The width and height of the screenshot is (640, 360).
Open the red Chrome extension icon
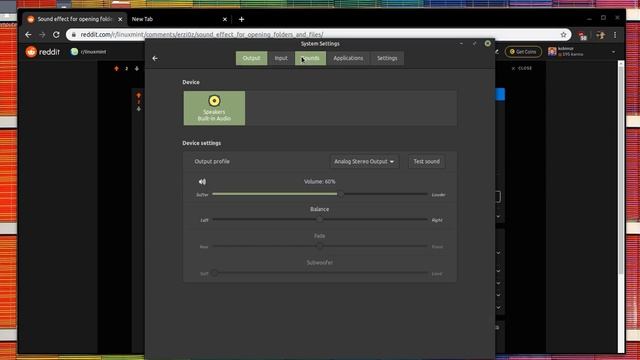click(583, 36)
